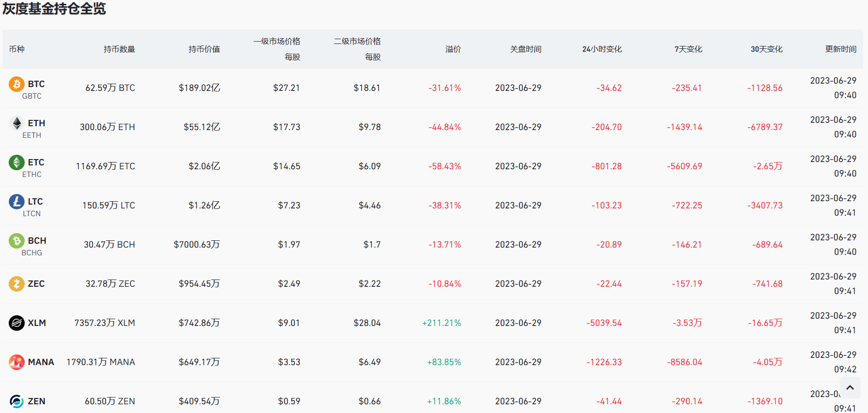
Task: Sort by 溢价 column header
Action: click(453, 49)
